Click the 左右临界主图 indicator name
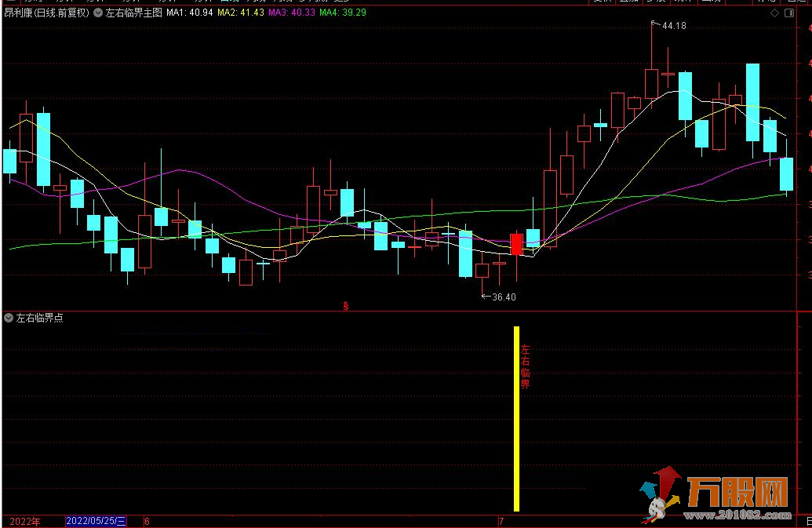Viewport: 812px width, 528px height. point(133,13)
